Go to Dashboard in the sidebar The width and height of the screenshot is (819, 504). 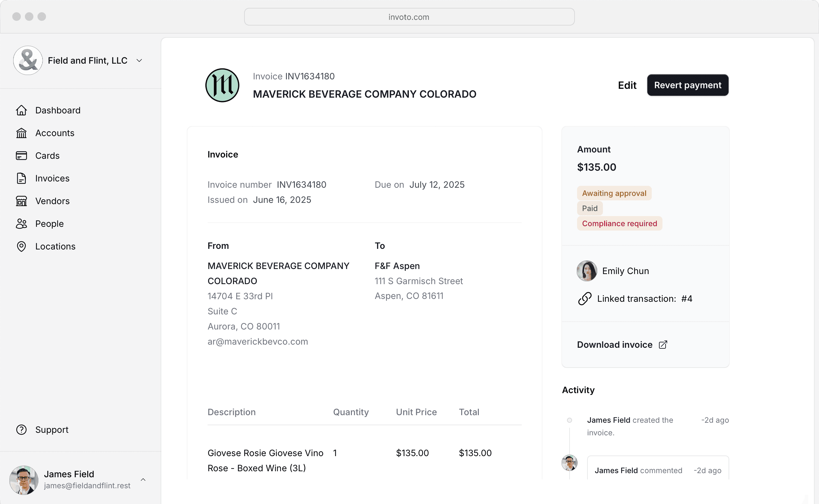tap(58, 110)
